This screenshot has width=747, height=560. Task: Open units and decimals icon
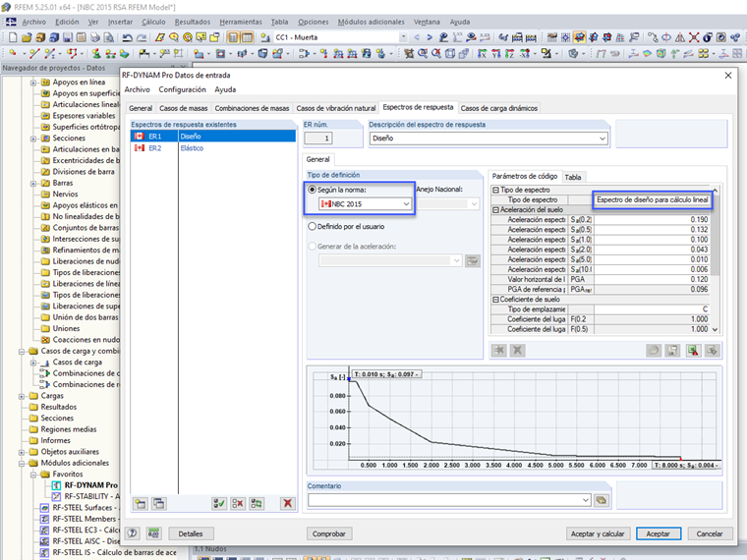tap(153, 533)
